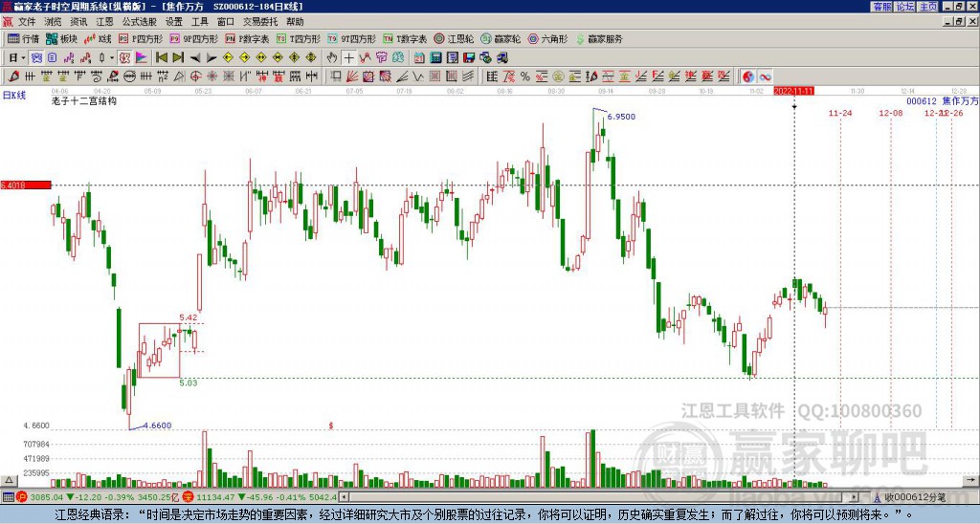Image resolution: width=980 pixels, height=524 pixels.
Task: Launch the 江恩轮 Gann wheel
Action: coord(454,38)
